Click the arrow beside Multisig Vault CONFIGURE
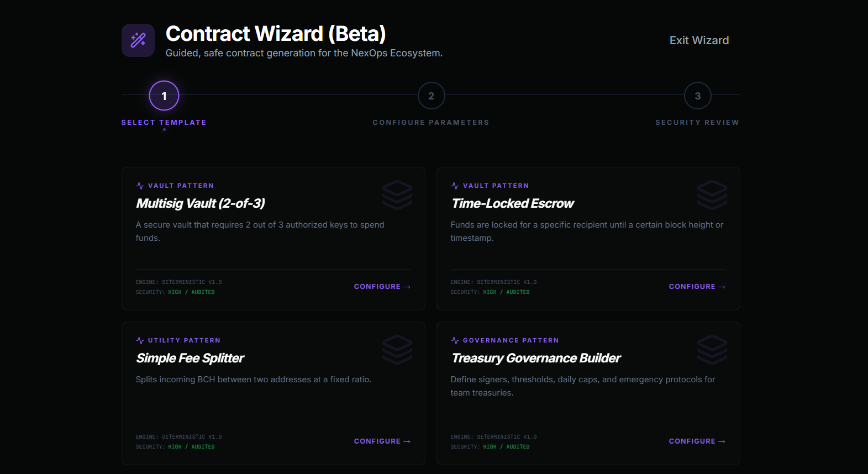 [407, 286]
